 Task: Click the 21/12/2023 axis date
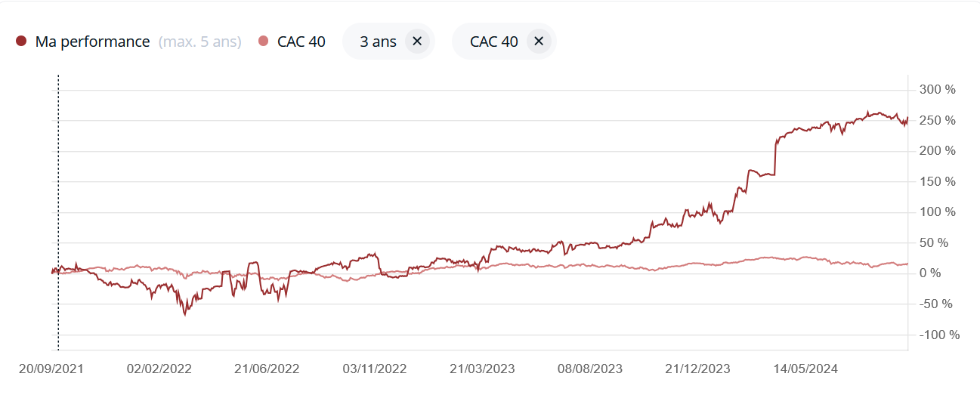[x=697, y=369]
